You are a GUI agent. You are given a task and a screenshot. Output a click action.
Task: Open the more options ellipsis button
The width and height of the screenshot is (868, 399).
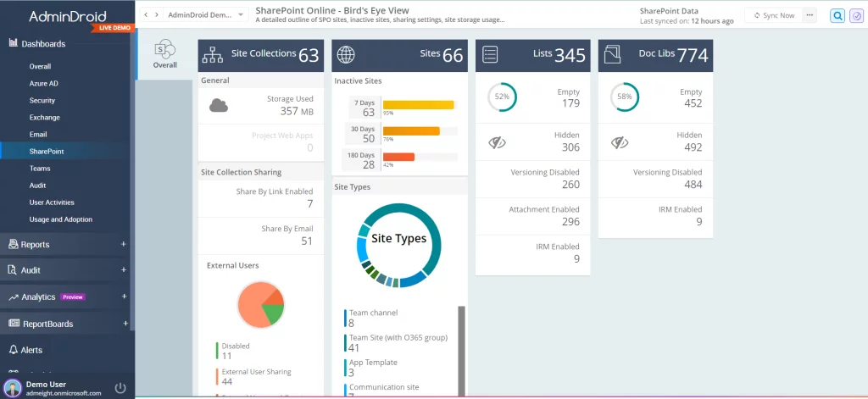tap(809, 15)
